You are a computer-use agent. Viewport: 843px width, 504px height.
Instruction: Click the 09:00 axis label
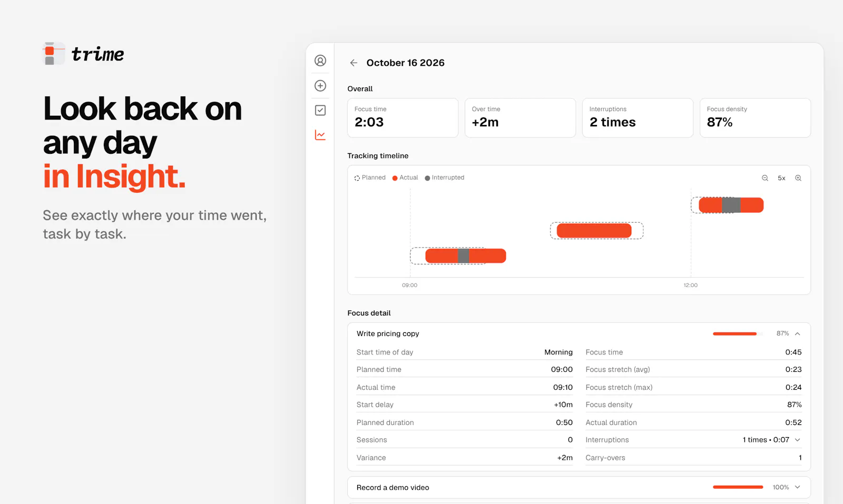click(x=409, y=285)
